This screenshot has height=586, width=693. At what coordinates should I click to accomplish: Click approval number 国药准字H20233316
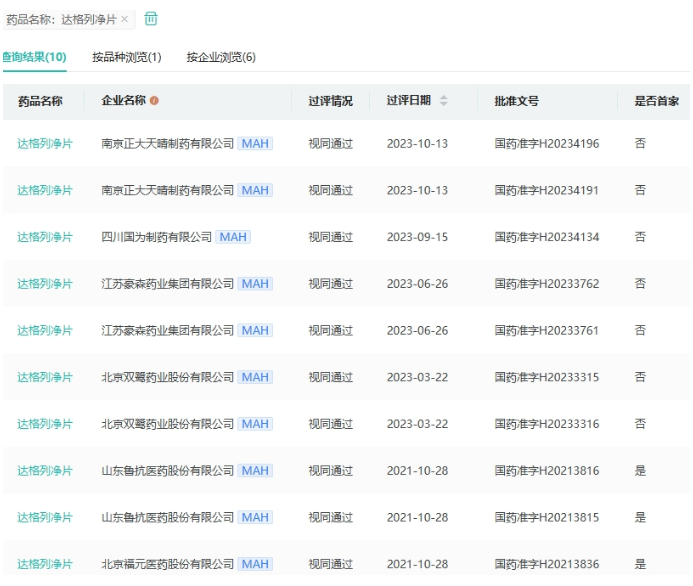point(546,424)
